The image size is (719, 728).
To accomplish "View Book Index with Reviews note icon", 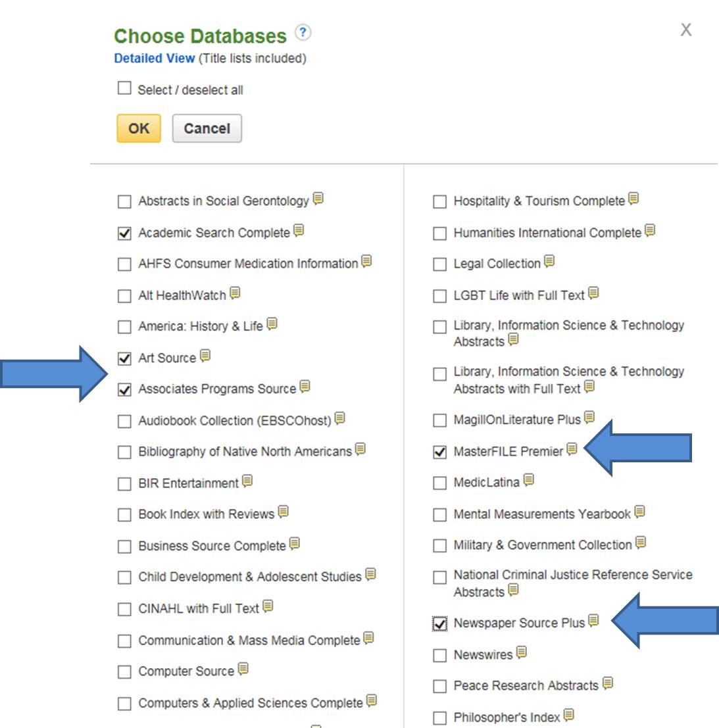I will point(284,512).
